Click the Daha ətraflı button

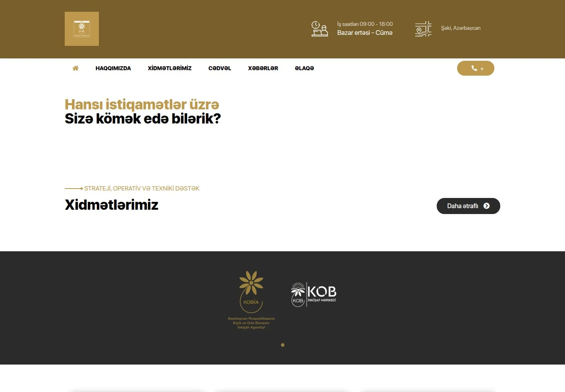(x=468, y=206)
